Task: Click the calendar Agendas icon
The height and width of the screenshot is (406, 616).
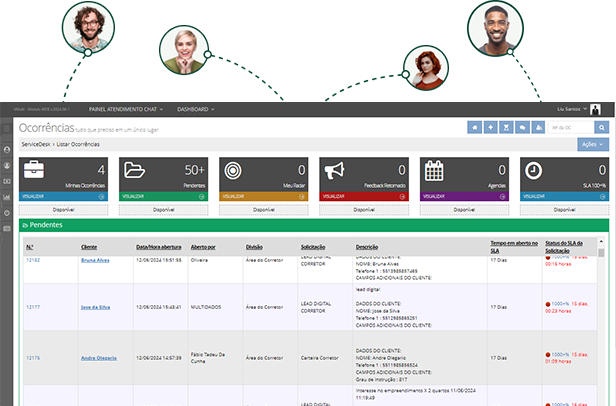Action: 434,170
